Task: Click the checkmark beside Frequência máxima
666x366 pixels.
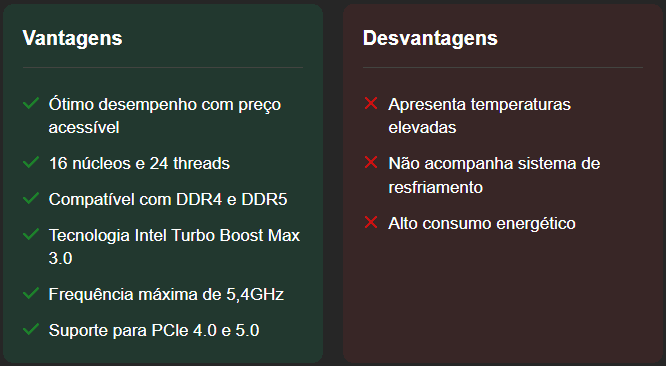Action: pos(31,293)
